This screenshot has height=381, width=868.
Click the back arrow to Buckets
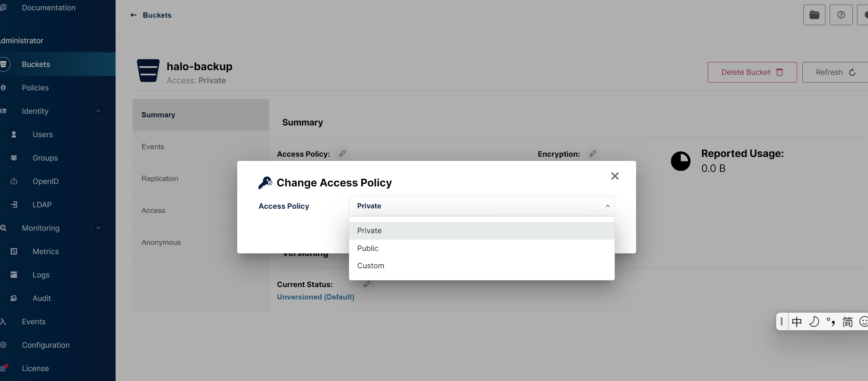pos(134,15)
